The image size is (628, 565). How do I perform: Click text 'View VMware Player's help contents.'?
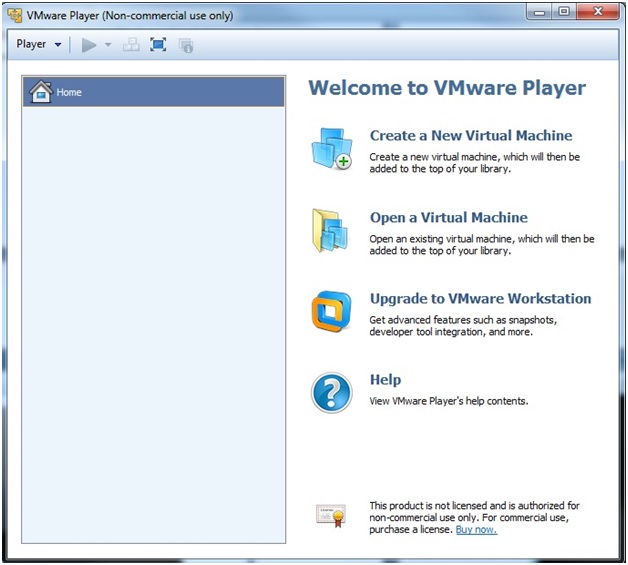[449, 401]
